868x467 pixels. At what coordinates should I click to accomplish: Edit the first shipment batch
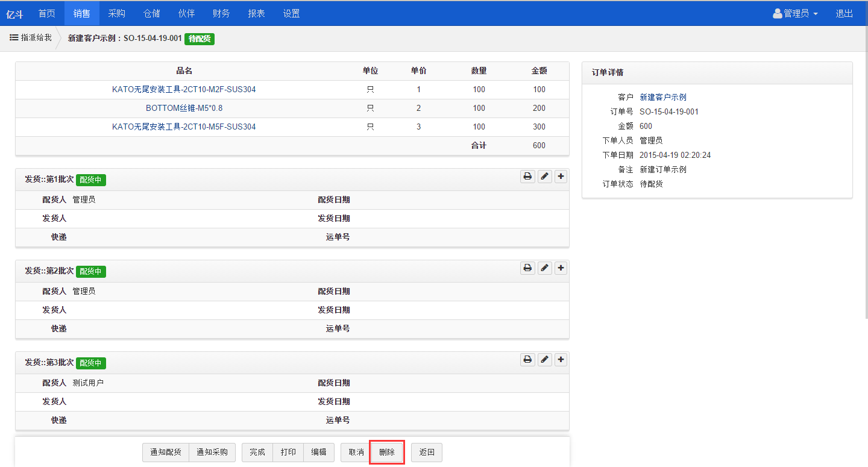pyautogui.click(x=544, y=177)
